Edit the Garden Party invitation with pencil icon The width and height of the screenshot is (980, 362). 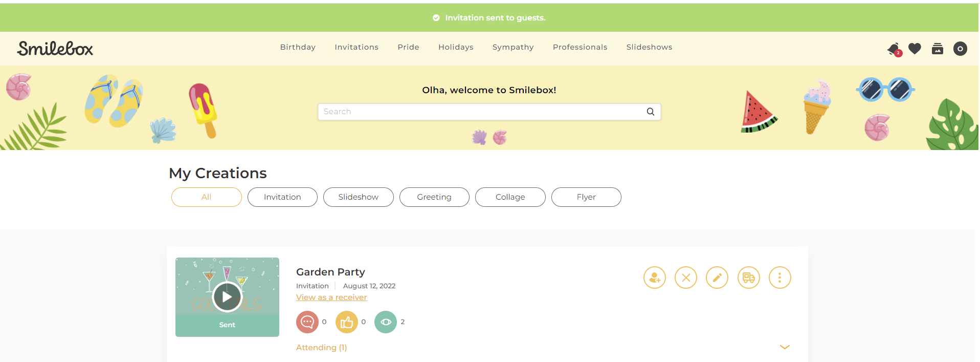[717, 278]
